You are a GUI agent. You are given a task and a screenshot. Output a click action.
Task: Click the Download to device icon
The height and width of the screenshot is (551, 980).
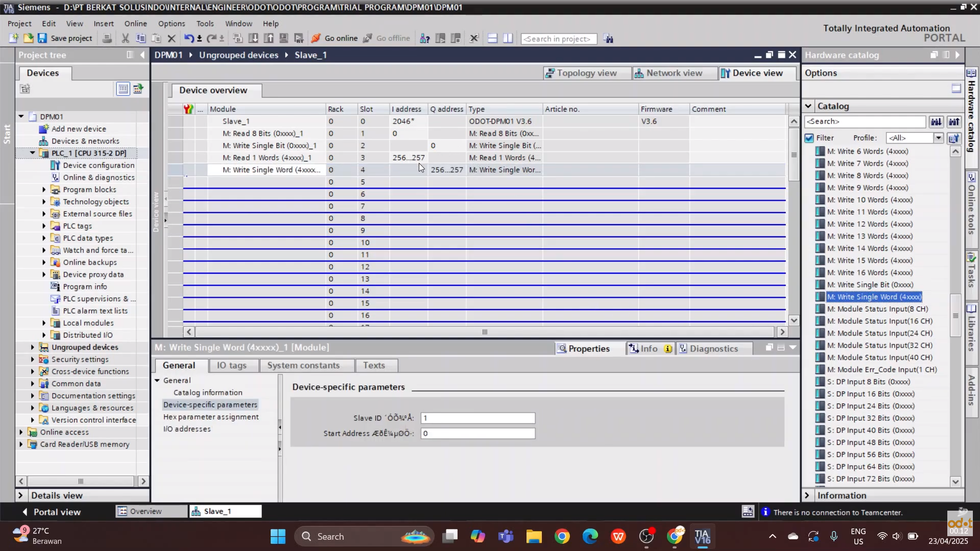click(x=253, y=38)
